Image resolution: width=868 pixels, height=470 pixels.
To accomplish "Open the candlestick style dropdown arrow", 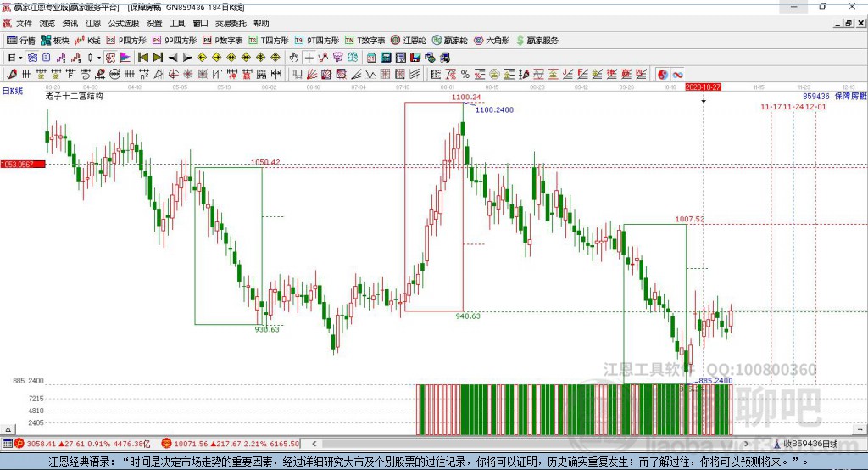I will [x=99, y=57].
